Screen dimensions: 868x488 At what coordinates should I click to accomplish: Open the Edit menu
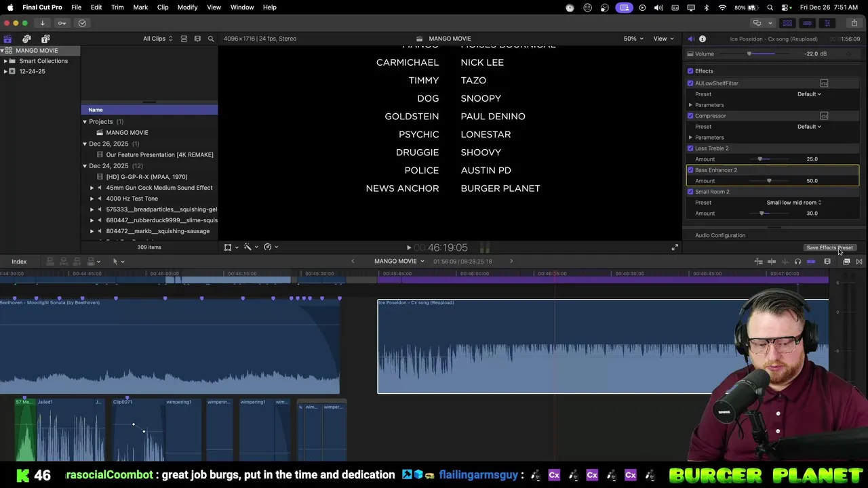96,7
